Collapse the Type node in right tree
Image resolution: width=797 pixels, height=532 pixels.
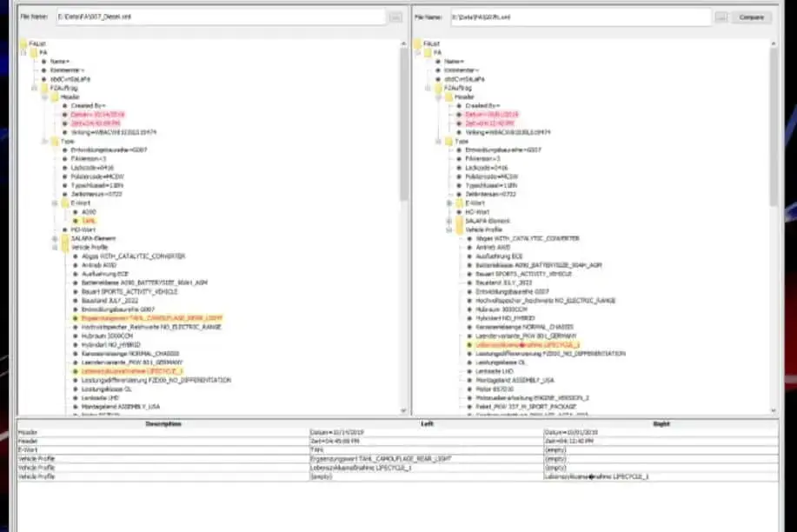438,141
